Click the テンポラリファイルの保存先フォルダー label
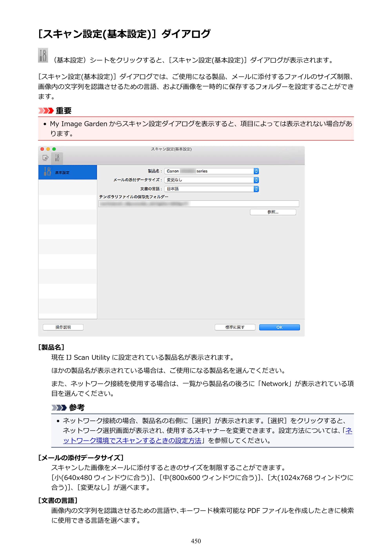This screenshot has height=555, width=392. click(134, 197)
